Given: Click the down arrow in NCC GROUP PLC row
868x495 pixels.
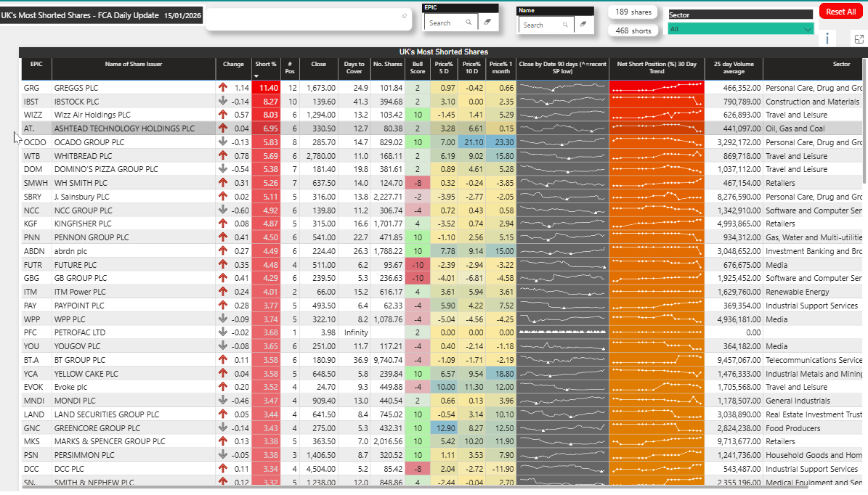Looking at the screenshot, I should pos(223,210).
